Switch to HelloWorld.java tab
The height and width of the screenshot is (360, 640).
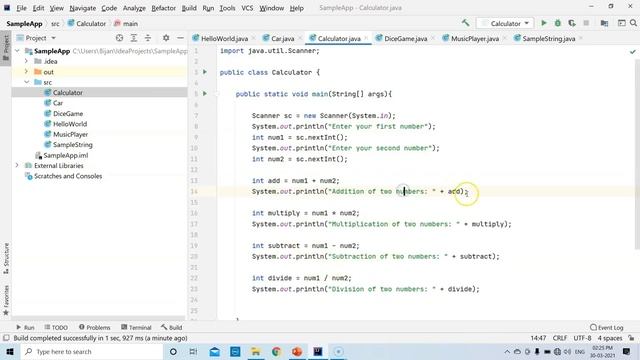click(x=224, y=38)
